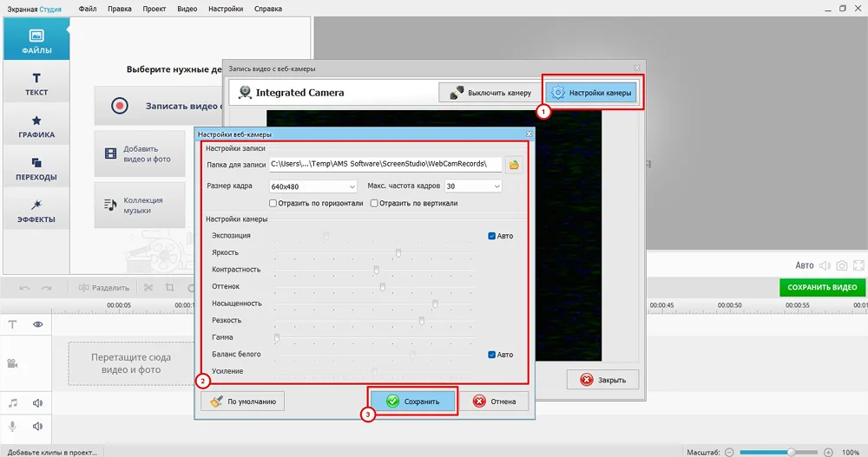
Task: Enable Отразить по вертикали checkbox
Action: [x=374, y=204]
